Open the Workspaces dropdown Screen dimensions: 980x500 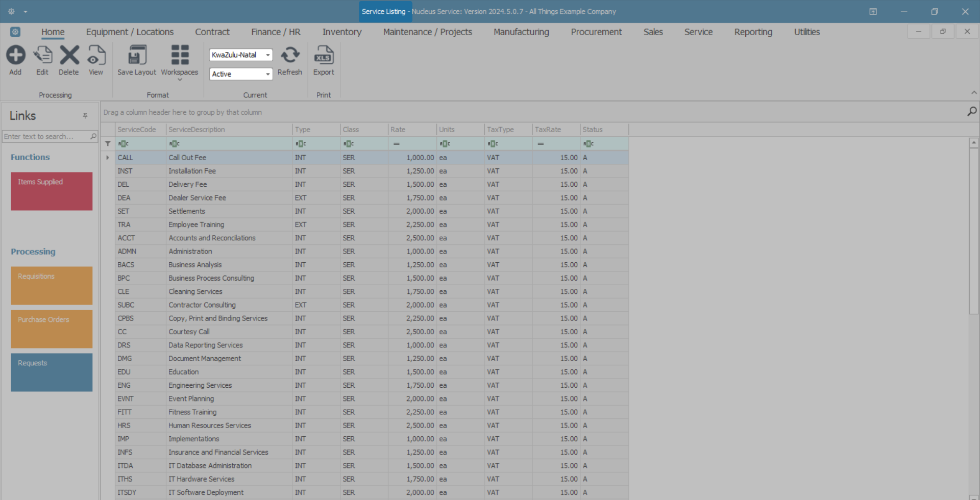coord(180,61)
